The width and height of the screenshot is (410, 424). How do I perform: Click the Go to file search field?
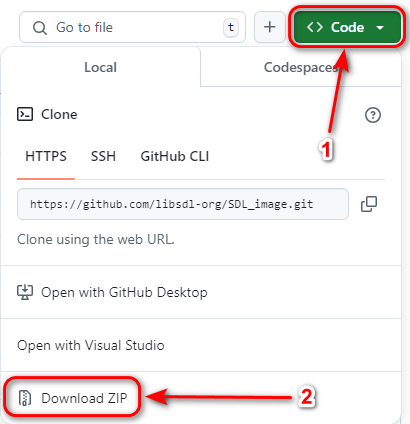click(x=133, y=27)
